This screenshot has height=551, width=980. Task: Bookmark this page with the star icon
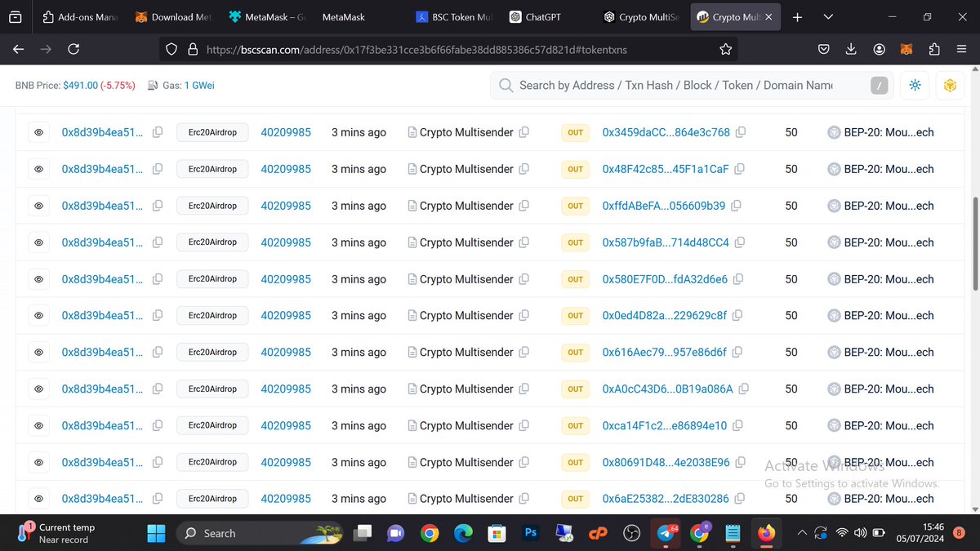click(x=725, y=49)
